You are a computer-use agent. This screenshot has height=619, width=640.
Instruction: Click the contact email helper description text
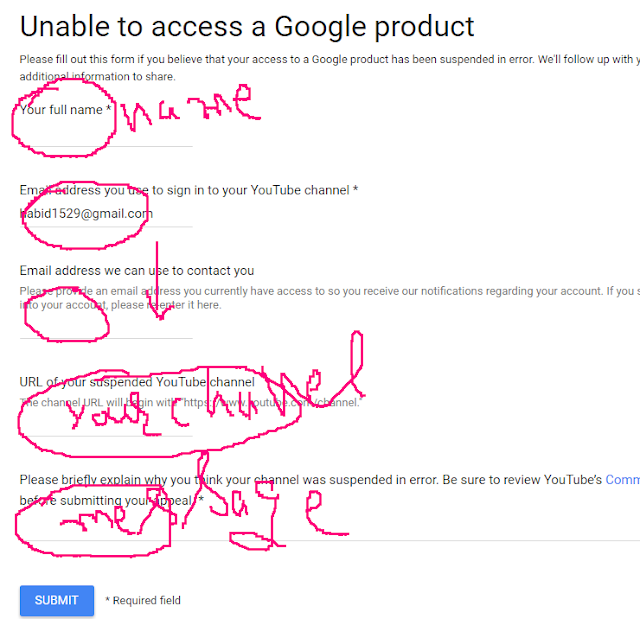(x=320, y=292)
